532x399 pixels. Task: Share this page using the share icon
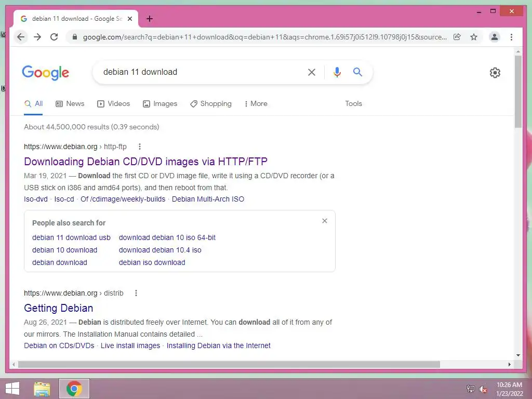[x=457, y=37]
